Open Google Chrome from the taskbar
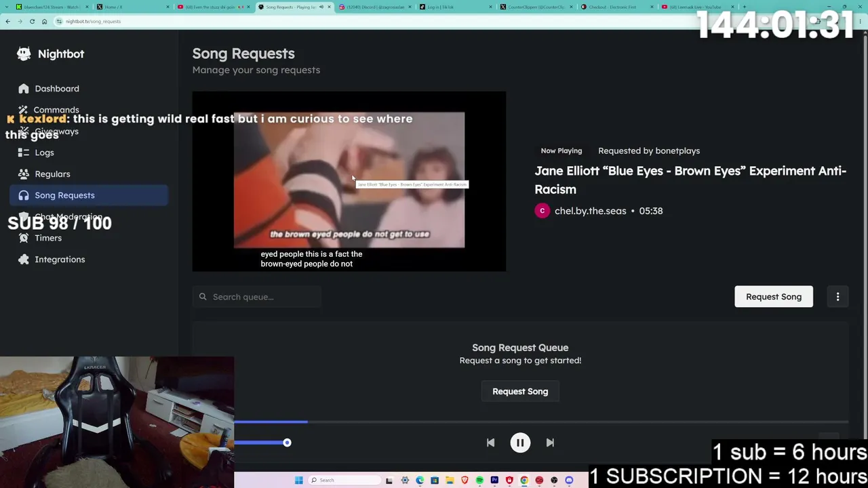The width and height of the screenshot is (868, 488). pyautogui.click(x=524, y=481)
